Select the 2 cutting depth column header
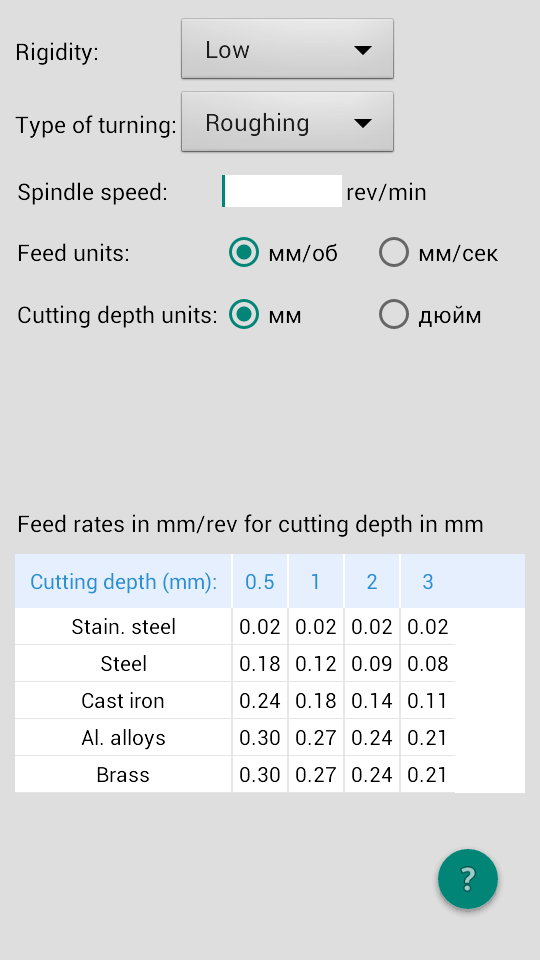Image resolution: width=540 pixels, height=960 pixels. tap(372, 581)
